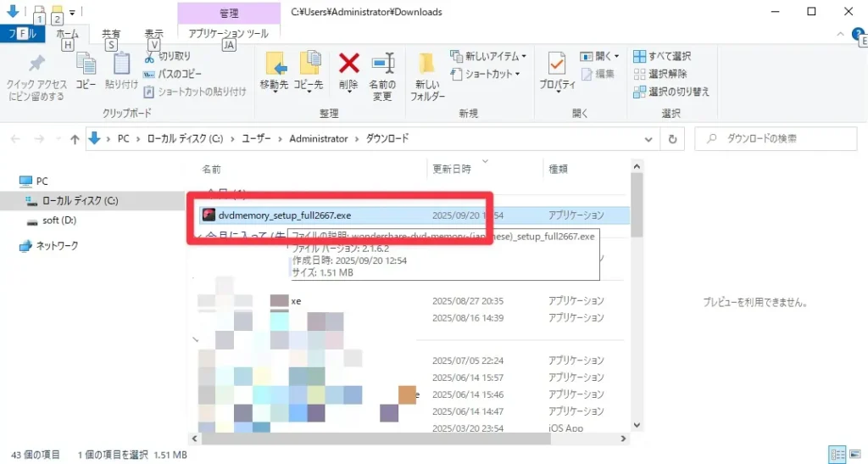Open the Quick Access Toolbar customize dropdown
The image size is (868, 464).
tap(72, 12)
